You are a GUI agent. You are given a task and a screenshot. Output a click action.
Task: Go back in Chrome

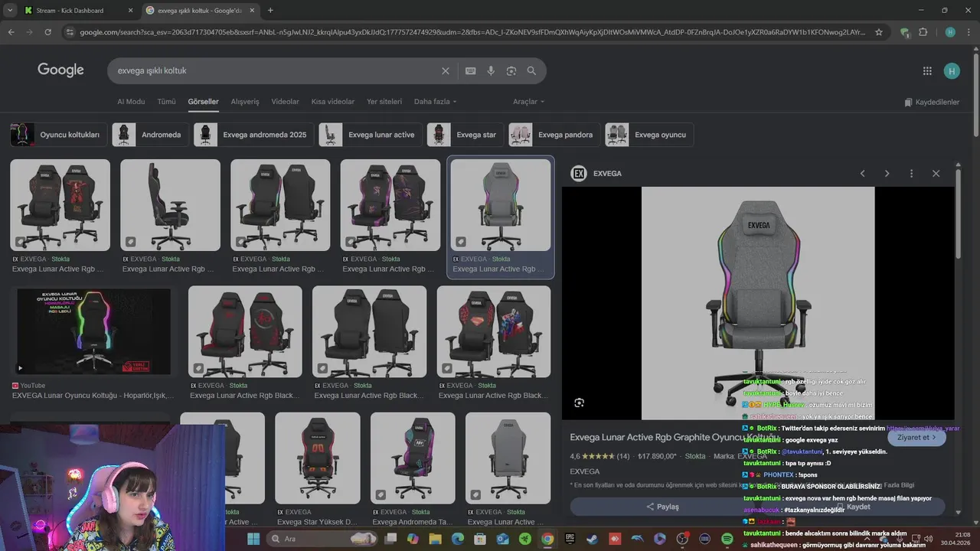pyautogui.click(x=11, y=32)
